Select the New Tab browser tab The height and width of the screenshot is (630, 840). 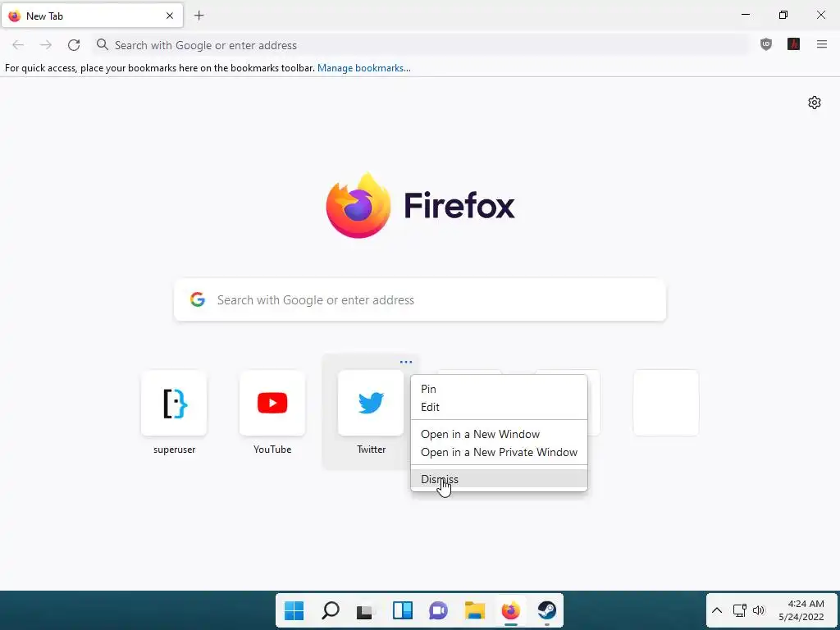92,16
